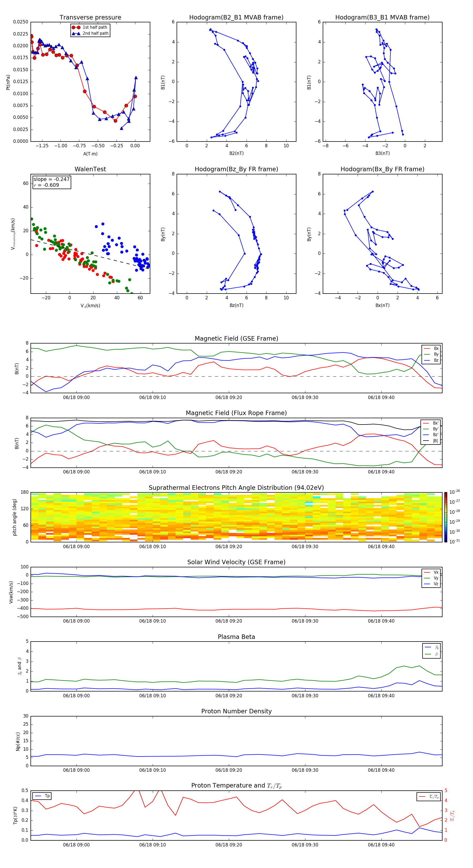Click the 'Vsw(km/s)' y-axis label
This screenshot has height=868, width=473.
coord(11,592)
